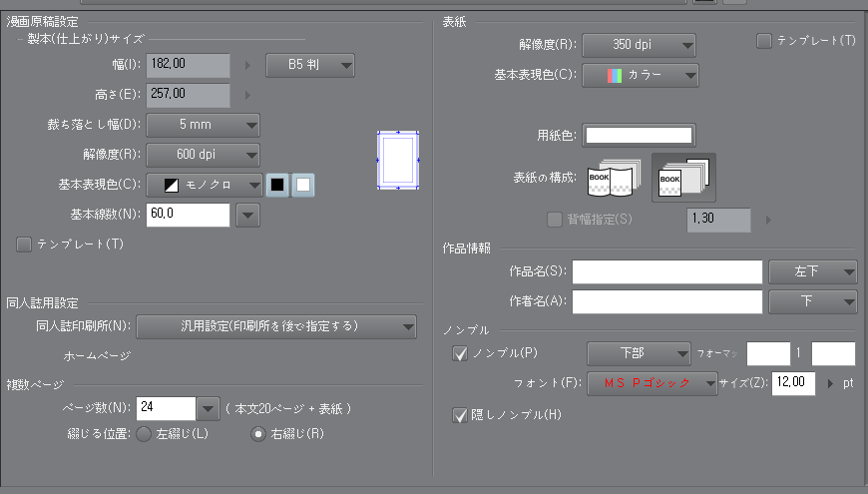Click the page number format prefix field
Screen dimensions: 868x494
point(768,354)
